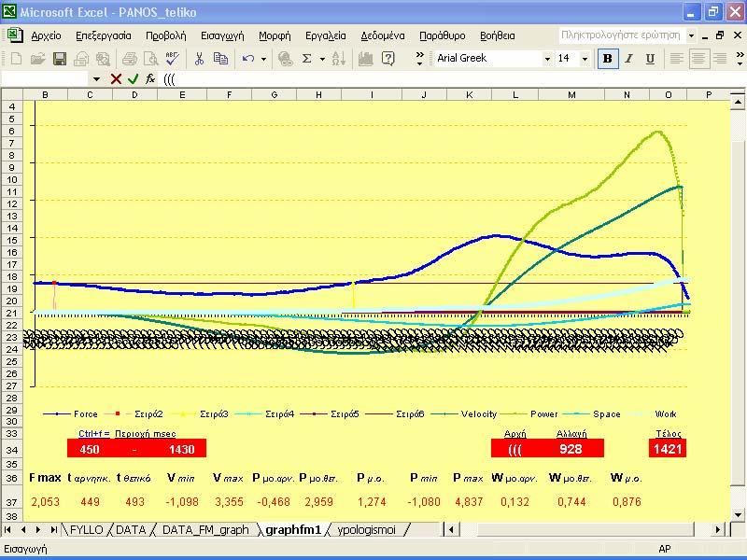Click the E-mail icon in the toolbar
Screen dimensions: 747x560
tap(81, 59)
